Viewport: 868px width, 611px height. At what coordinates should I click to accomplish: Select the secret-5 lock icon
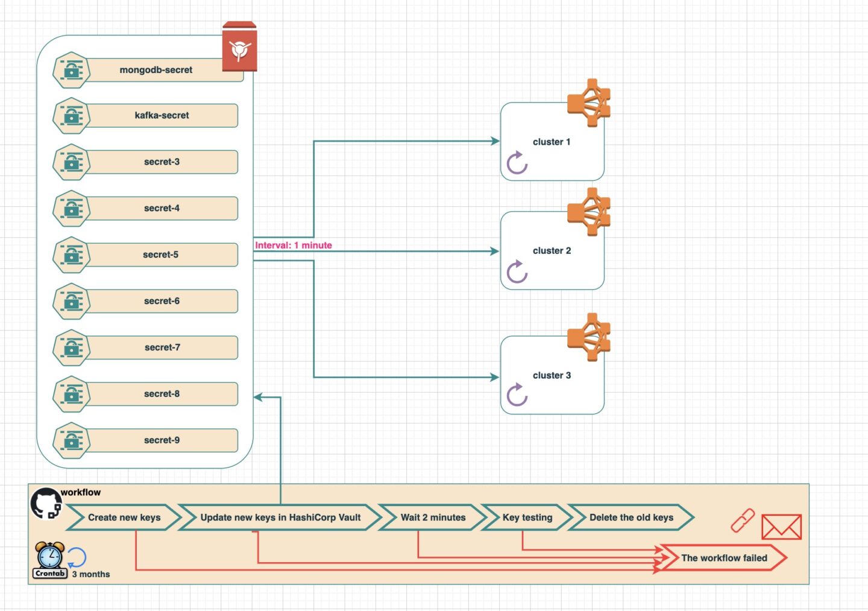click(x=72, y=255)
